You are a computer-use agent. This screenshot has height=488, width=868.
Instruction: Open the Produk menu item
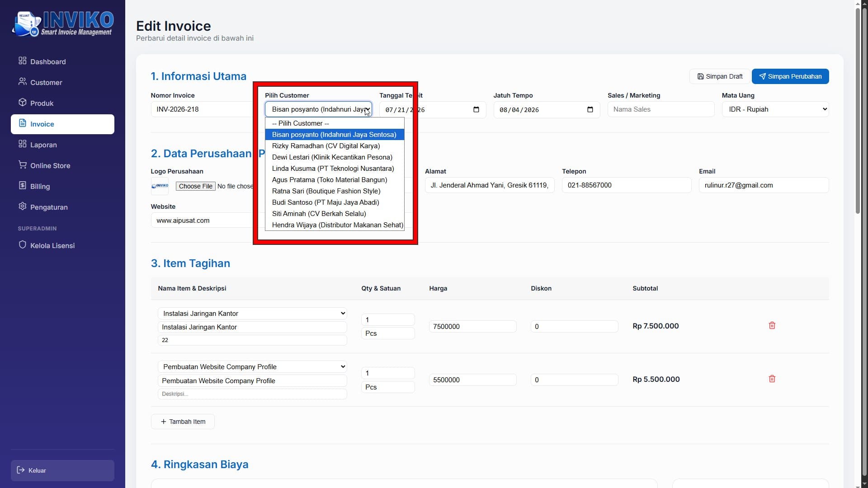point(62,103)
